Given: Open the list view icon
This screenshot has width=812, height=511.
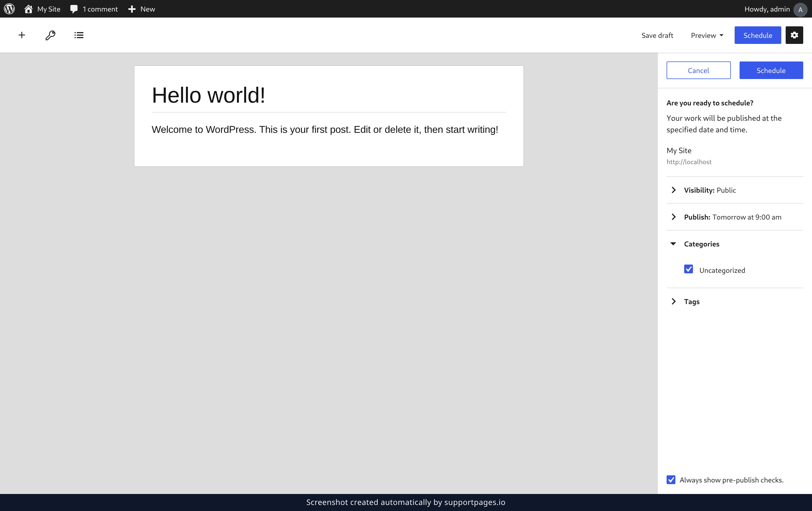Looking at the screenshot, I should [x=79, y=35].
